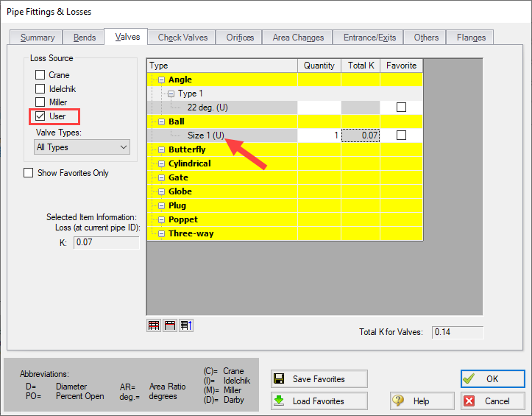Click the collapse all rows grid icon
532x416 pixels.
tap(170, 325)
